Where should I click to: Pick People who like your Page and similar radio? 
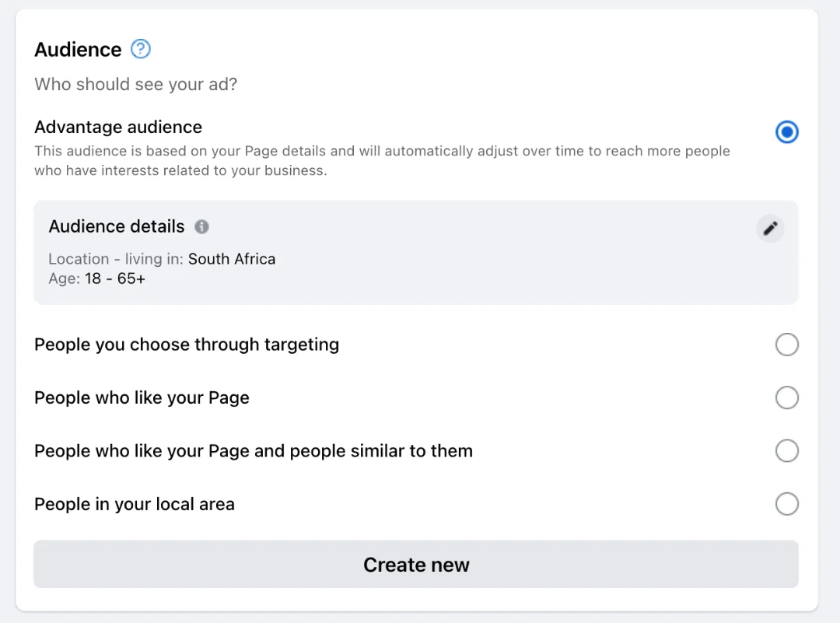pyautogui.click(x=786, y=450)
